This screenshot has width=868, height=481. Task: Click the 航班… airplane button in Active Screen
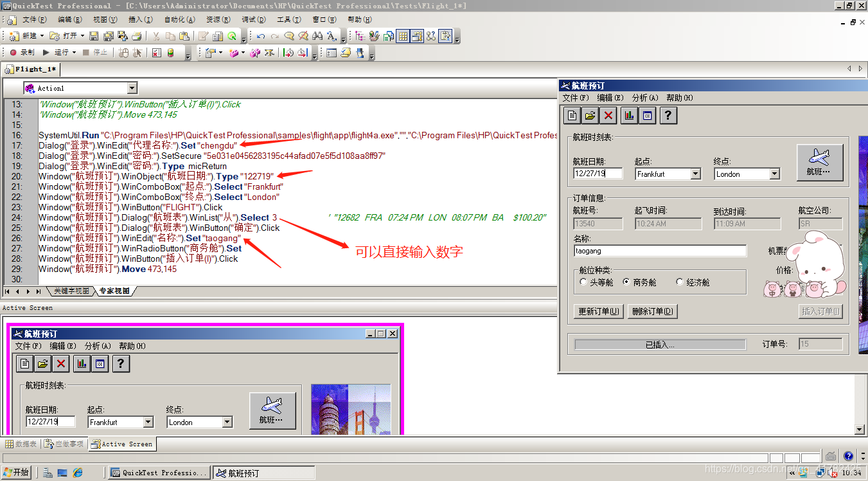272,410
